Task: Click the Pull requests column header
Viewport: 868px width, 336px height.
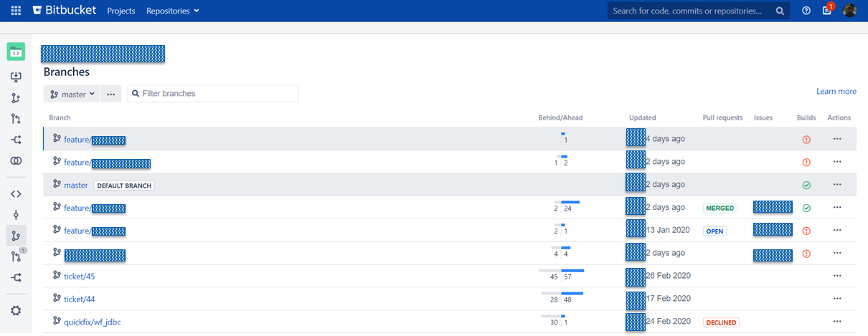Action: click(x=722, y=117)
